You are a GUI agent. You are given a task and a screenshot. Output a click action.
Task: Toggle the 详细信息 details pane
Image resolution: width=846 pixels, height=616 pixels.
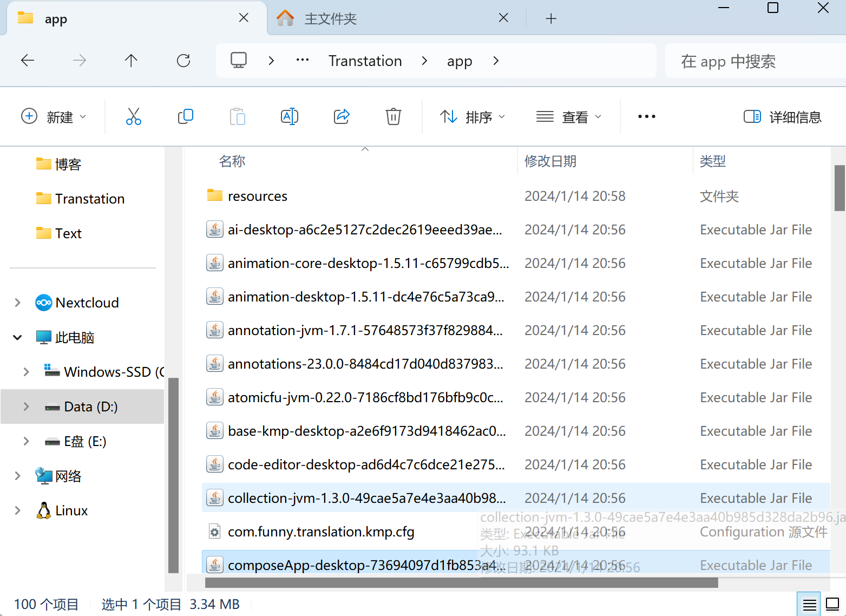[x=782, y=116]
